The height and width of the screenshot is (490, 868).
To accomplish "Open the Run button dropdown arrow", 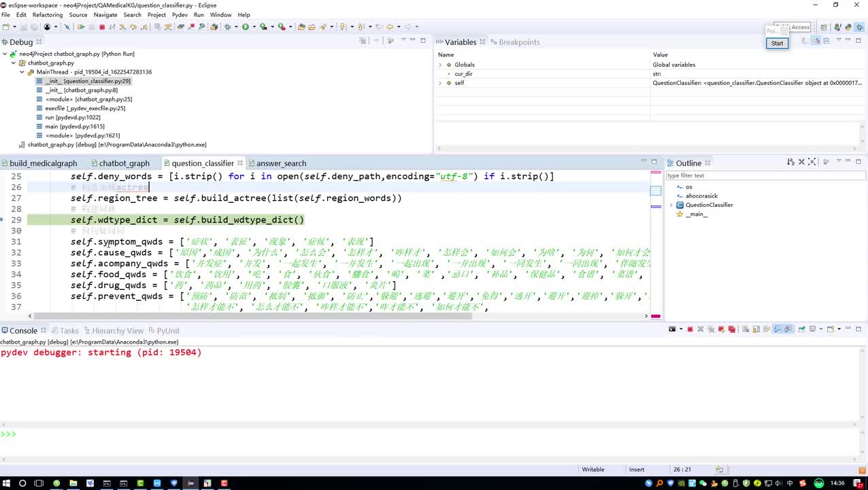I will (x=253, y=27).
